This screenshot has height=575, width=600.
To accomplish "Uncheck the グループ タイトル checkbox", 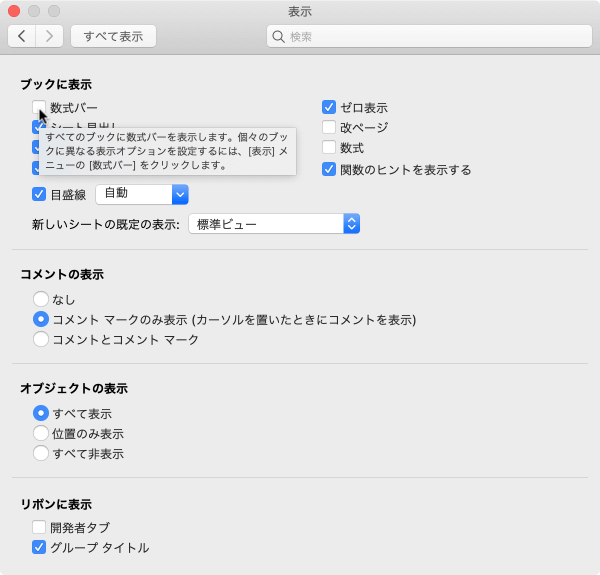I will pos(39,547).
